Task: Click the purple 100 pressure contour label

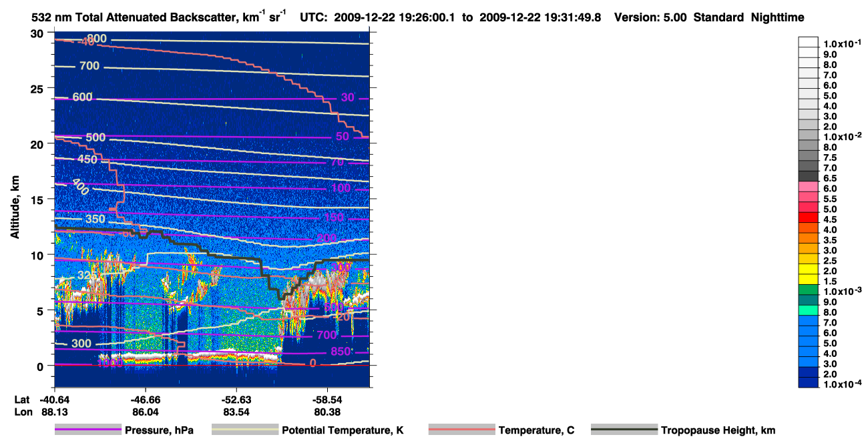Action: (341, 188)
